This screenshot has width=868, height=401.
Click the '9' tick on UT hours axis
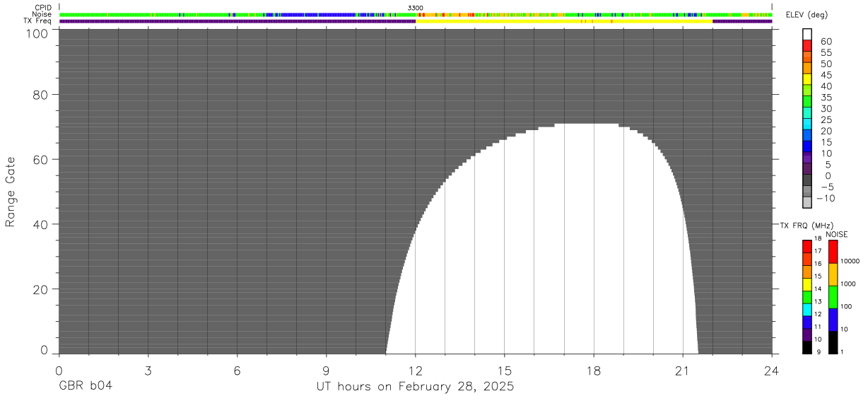tap(326, 370)
